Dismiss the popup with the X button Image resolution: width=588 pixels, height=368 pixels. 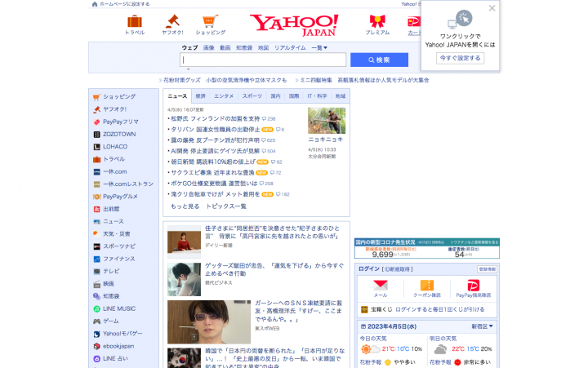pyautogui.click(x=492, y=8)
